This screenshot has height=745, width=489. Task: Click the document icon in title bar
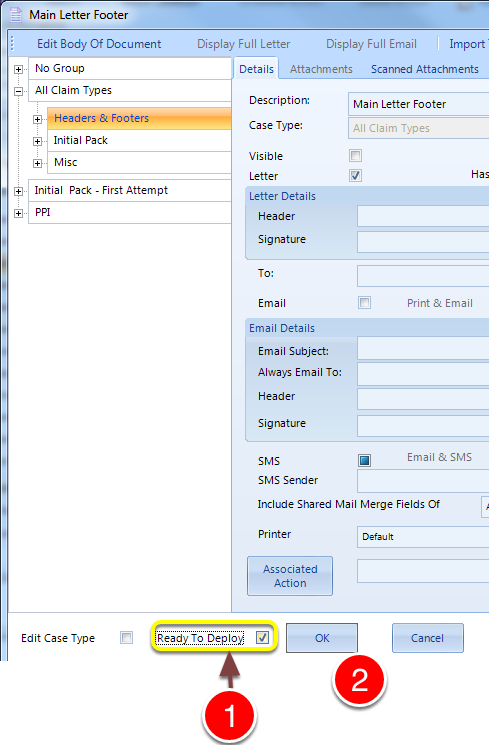click(x=16, y=15)
